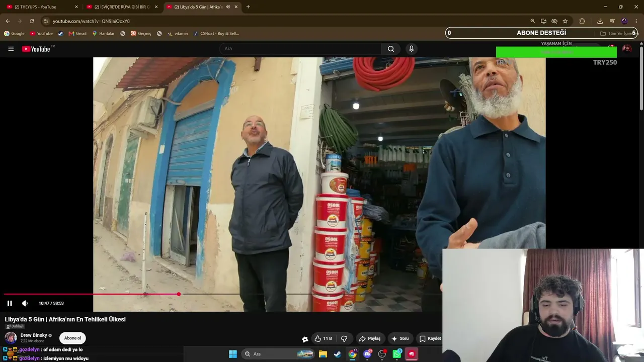Viewport: 644px width, 362px height.
Task: Start voice search with microphone icon
Action: [x=411, y=49]
